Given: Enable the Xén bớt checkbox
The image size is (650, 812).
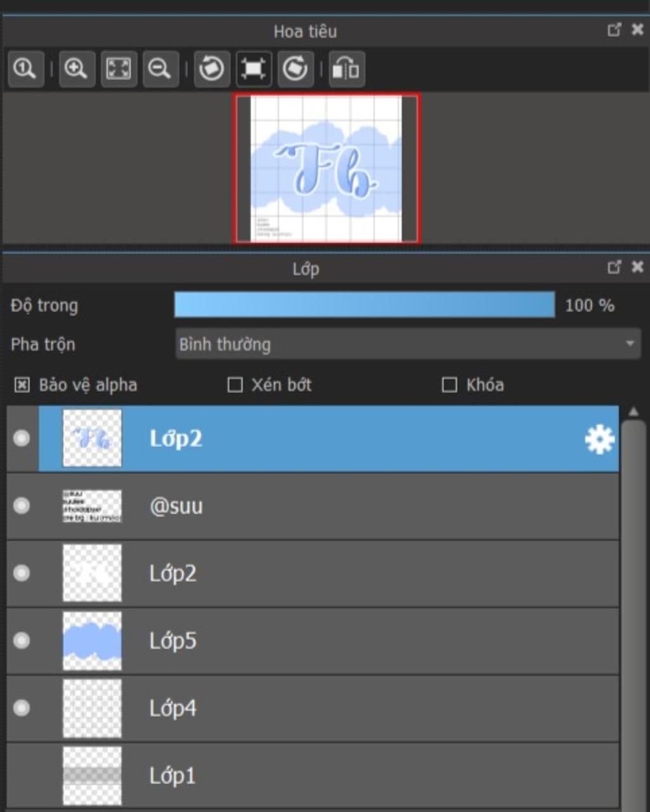Looking at the screenshot, I should coord(235,385).
